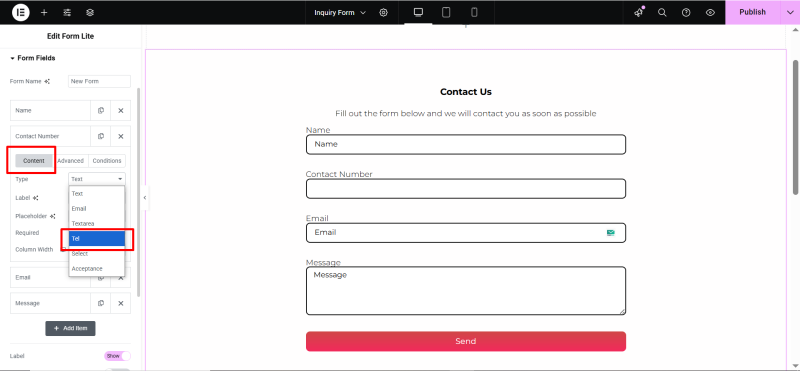The height and width of the screenshot is (371, 800).
Task: Switch to mobile device view
Action: click(x=474, y=12)
